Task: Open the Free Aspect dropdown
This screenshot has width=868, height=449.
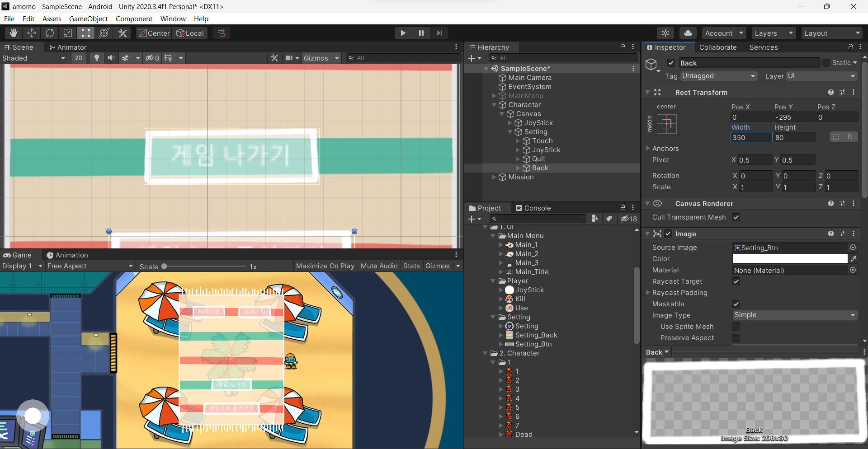Action: click(x=90, y=266)
